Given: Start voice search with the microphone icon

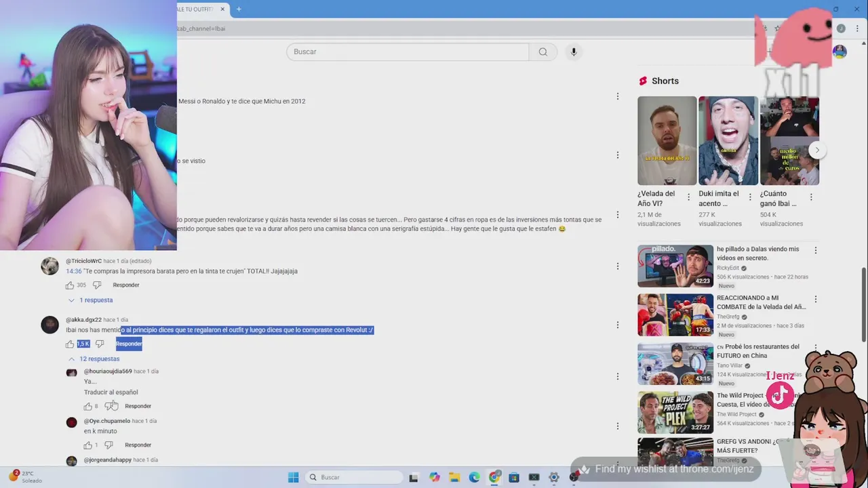Looking at the screenshot, I should point(574,52).
